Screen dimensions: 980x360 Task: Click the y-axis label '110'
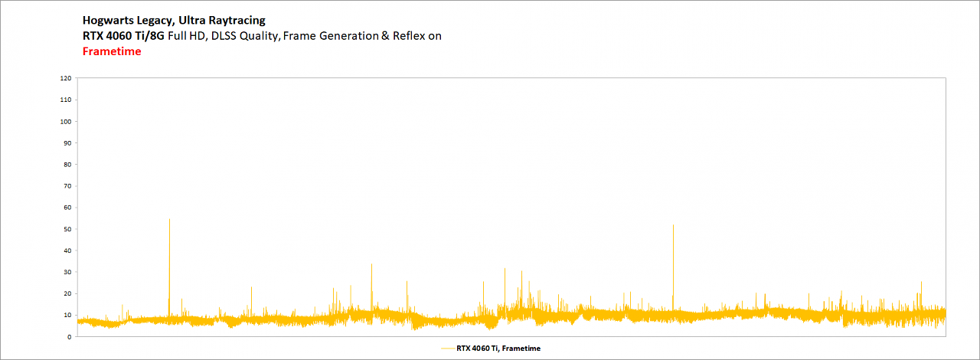65,100
